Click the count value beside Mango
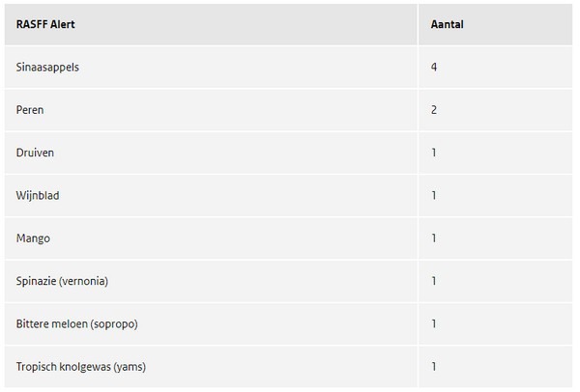The image size is (580, 392). click(x=435, y=238)
